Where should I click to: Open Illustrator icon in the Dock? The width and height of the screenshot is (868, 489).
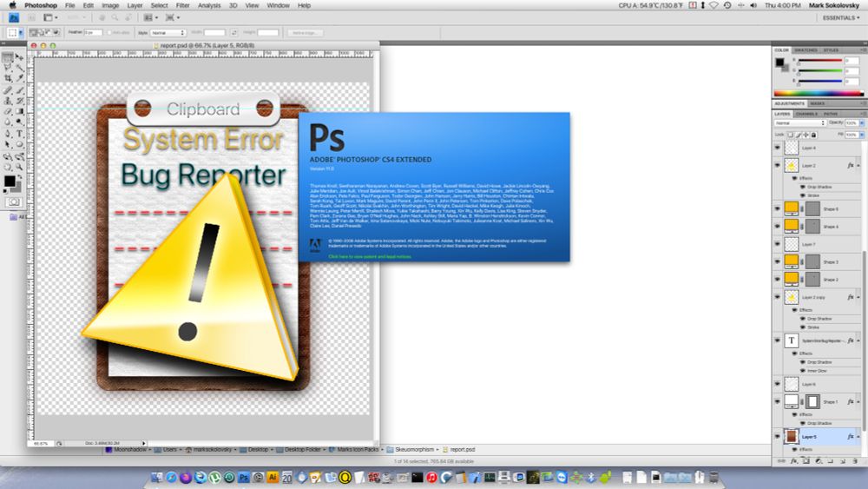pos(273,477)
